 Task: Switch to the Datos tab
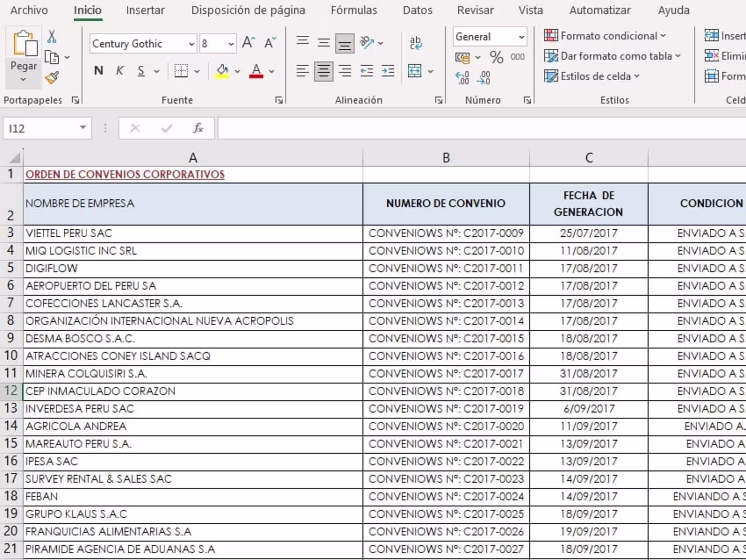418,10
